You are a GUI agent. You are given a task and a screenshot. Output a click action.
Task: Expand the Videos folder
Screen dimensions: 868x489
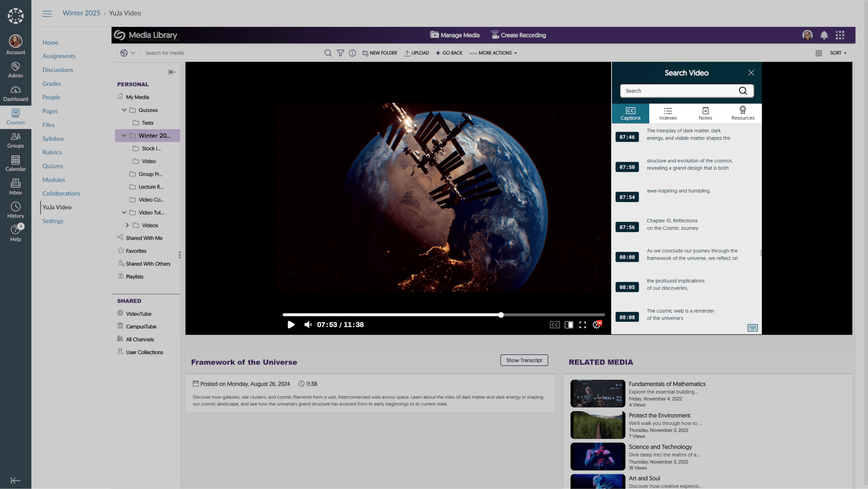pyautogui.click(x=127, y=225)
